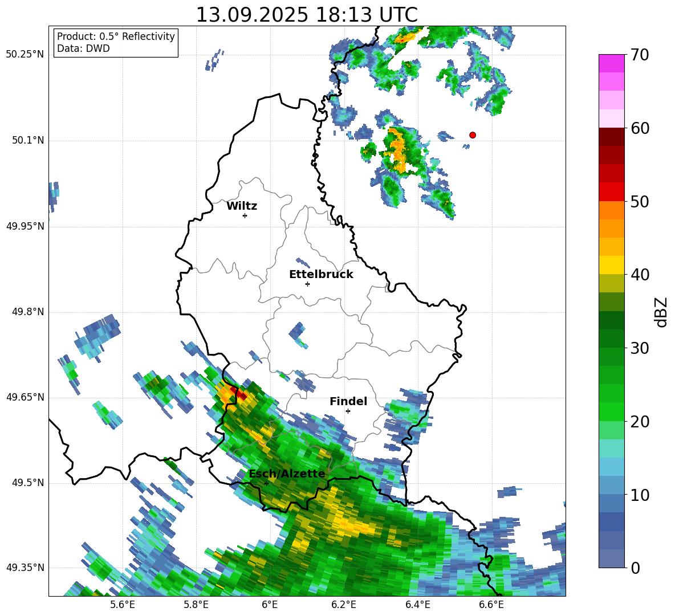The height and width of the screenshot is (616, 675).
Task: Click the dark red storm core at border
Action: click(x=238, y=393)
